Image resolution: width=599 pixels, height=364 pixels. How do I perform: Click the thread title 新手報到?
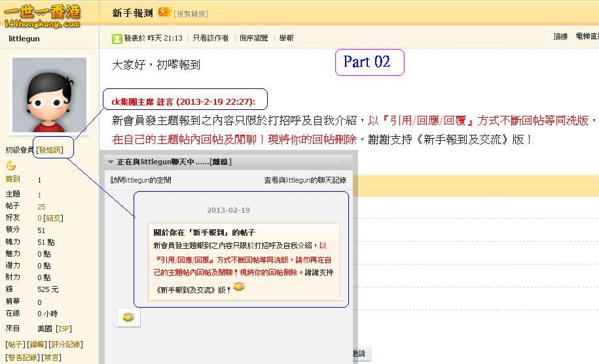[132, 13]
